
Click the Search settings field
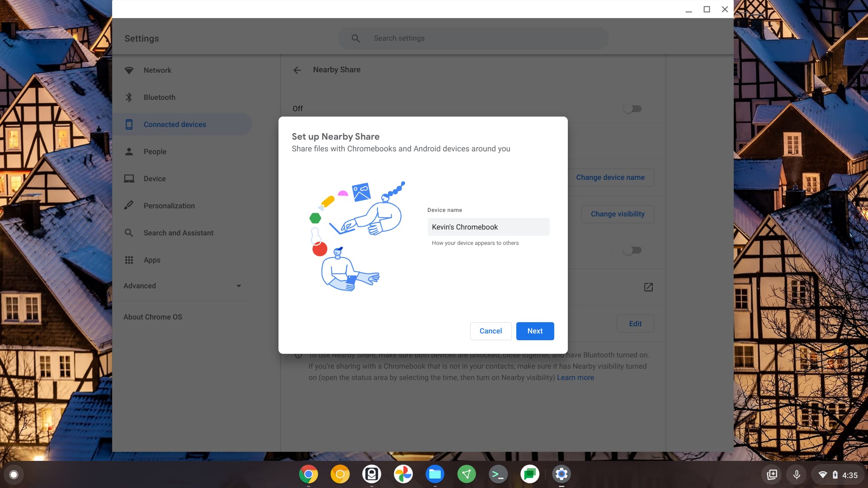tap(473, 38)
